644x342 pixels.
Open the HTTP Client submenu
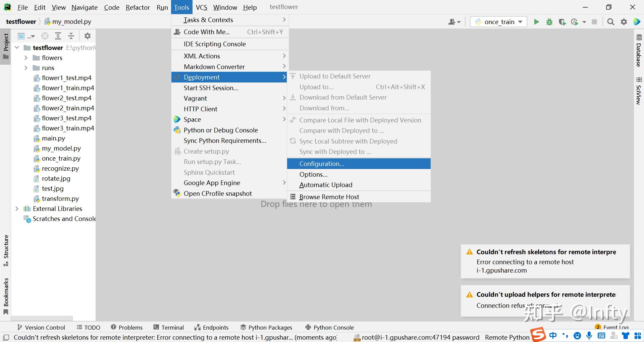tap(230, 109)
